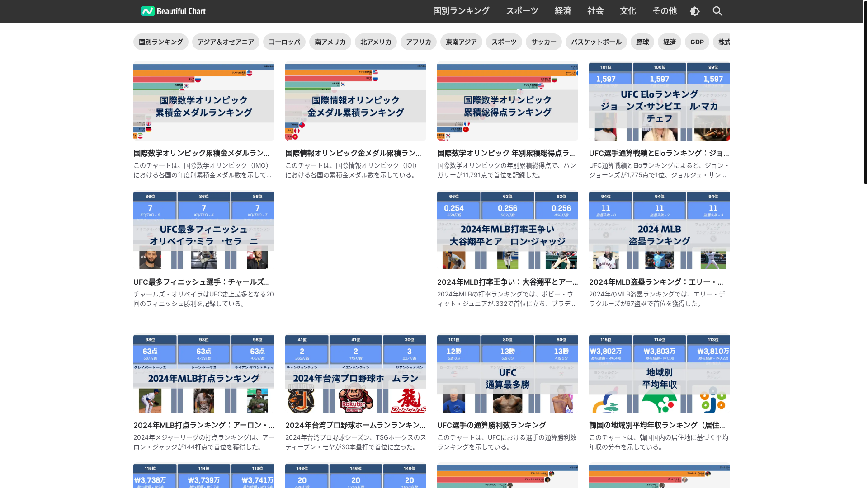The height and width of the screenshot is (488, 868).
Task: Click title UFC最多フィニッシュ選手：チャールズ link
Action: point(202,282)
